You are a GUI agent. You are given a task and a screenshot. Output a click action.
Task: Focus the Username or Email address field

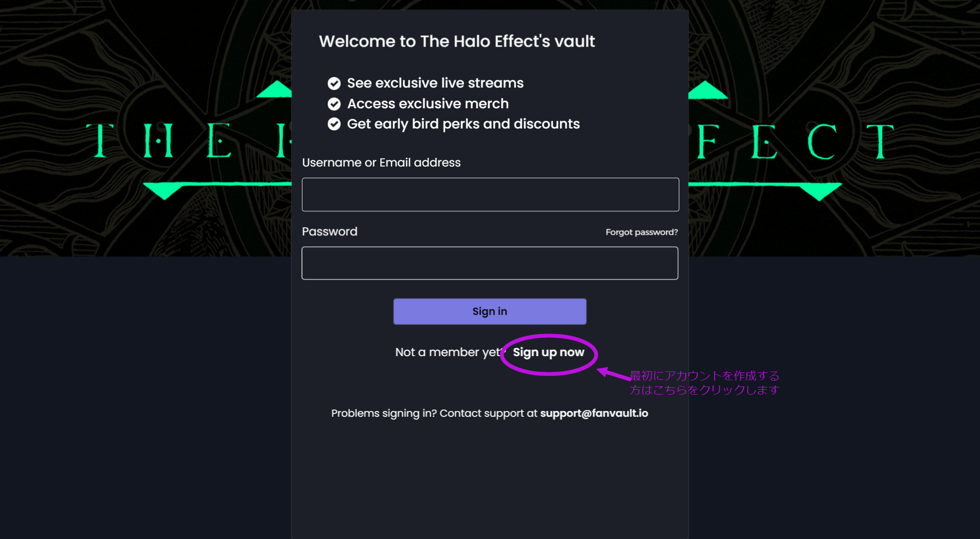490,194
